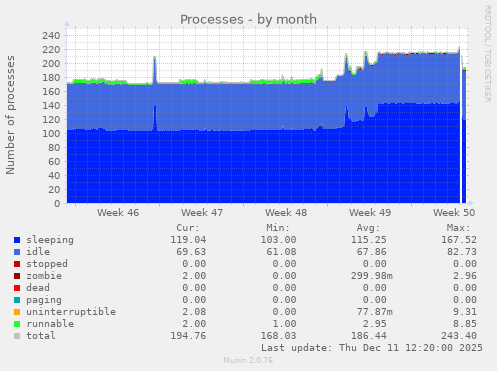Click the stopped legend color swatch
Viewport: 497px width, 371px height.
17,264
